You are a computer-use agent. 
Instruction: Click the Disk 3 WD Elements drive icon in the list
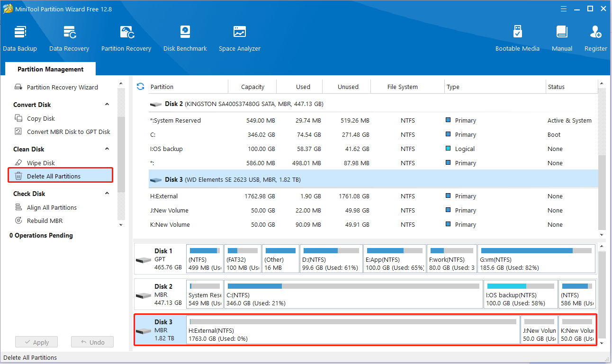(155, 180)
